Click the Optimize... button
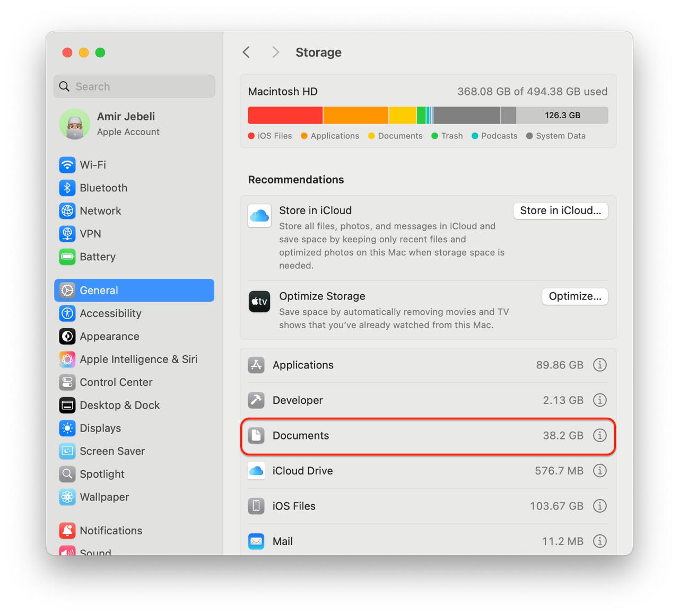This screenshot has width=679, height=616. pyautogui.click(x=575, y=296)
